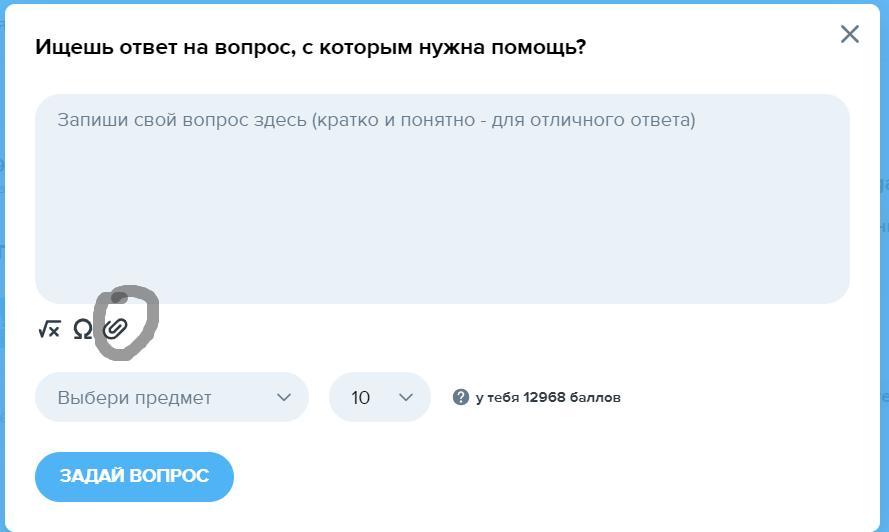Click the number 12968 in the balance
889x532 pixels.
pyautogui.click(x=544, y=397)
